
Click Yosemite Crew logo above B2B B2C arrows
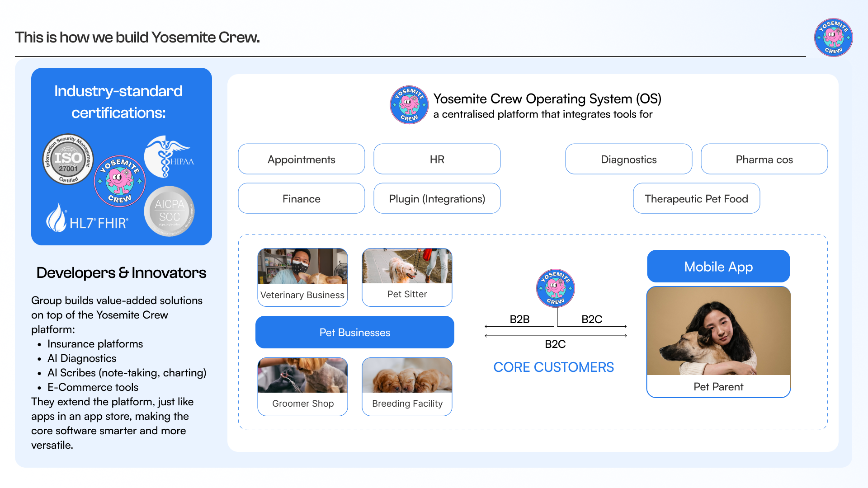tap(555, 288)
